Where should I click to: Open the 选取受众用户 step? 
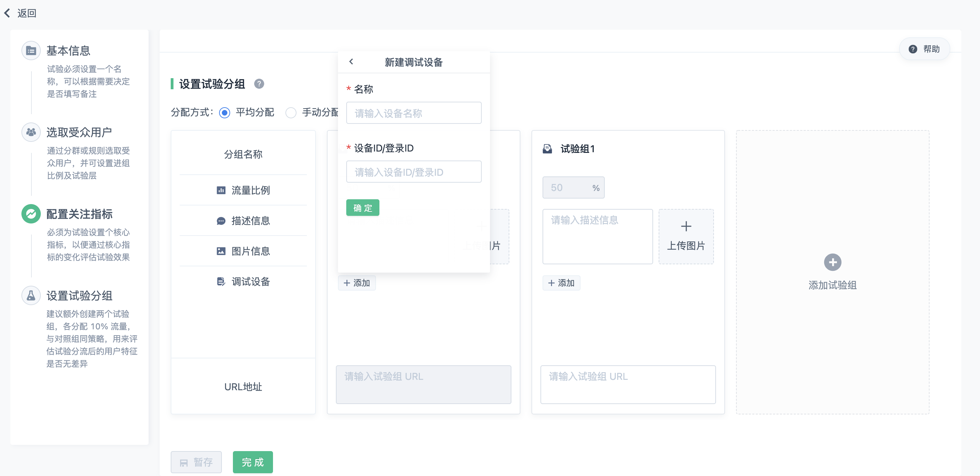pyautogui.click(x=79, y=132)
